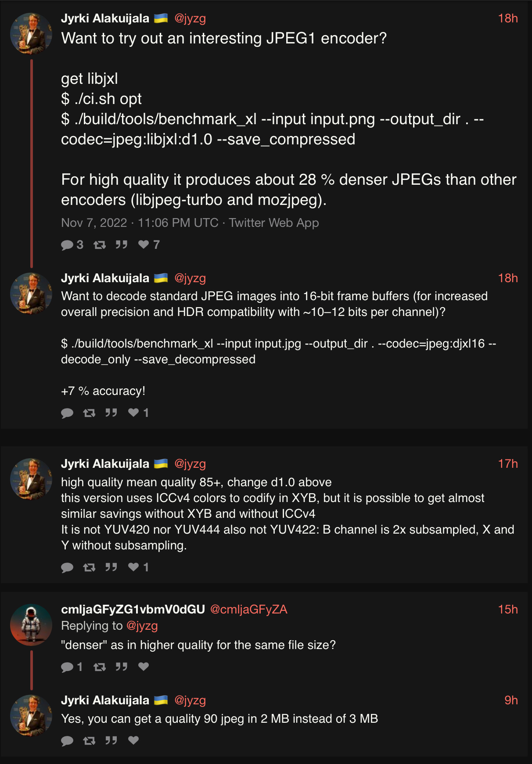Like the 16-bit frame buffers tweet
Viewport: 532px width, 764px height.
tap(133, 412)
